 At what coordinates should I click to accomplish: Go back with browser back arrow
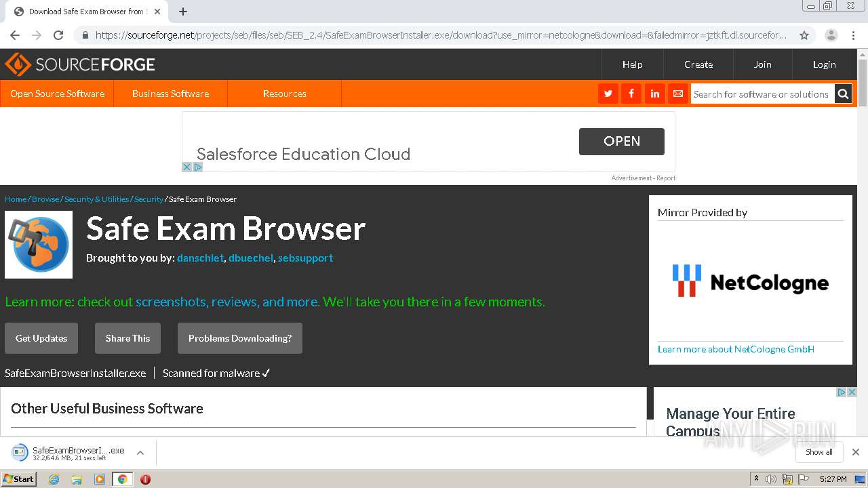coord(15,35)
